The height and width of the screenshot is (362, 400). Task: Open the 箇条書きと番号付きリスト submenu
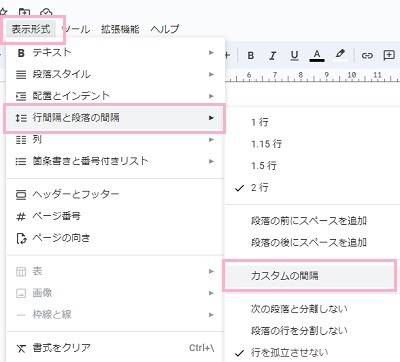pyautogui.click(x=114, y=161)
